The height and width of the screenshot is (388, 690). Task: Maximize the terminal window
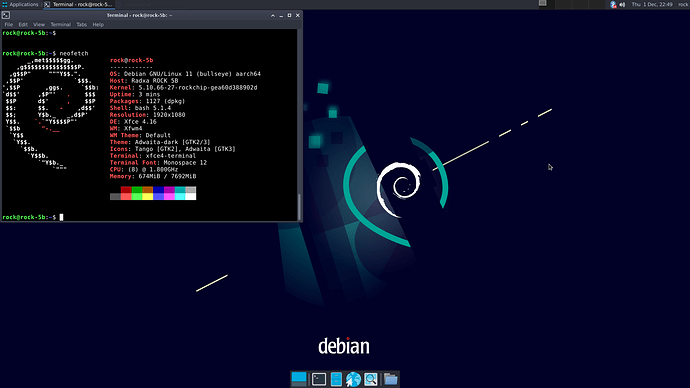pos(289,15)
